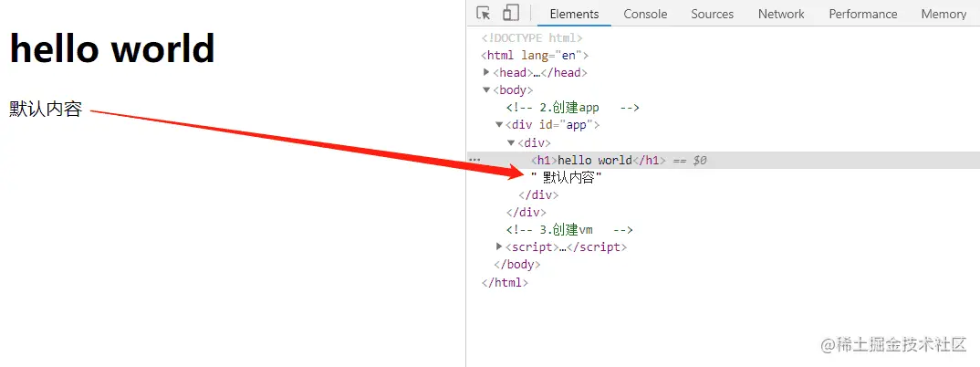Open the three-dot actions beside the selected h1 row
This screenshot has height=367, width=980.
tap(475, 160)
